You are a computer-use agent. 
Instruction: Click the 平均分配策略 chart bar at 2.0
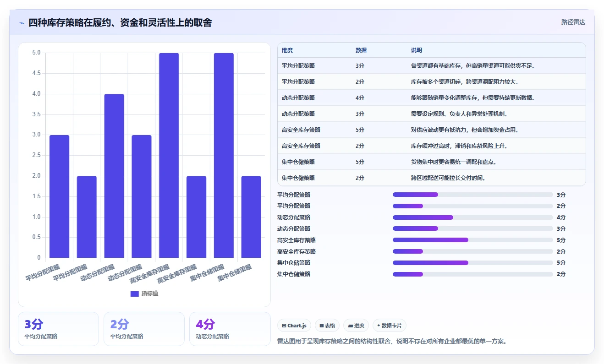pos(87,217)
